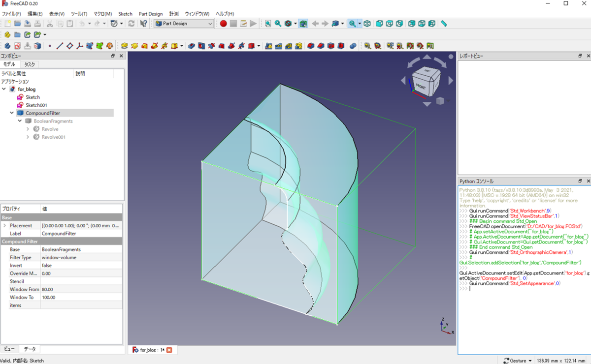Float the レポートビュー panel
Screen dimensions: 591x364
580,56
